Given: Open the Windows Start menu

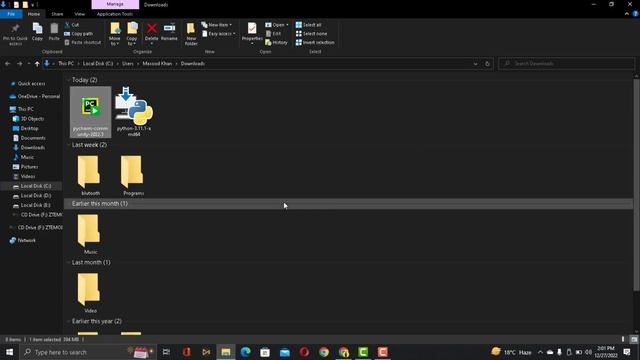Looking at the screenshot, I should tap(9, 352).
